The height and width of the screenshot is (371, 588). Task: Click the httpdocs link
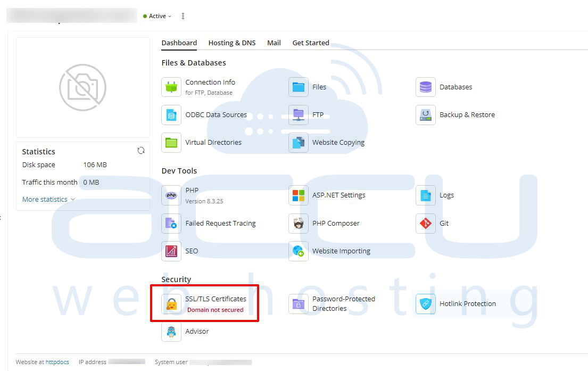click(57, 362)
